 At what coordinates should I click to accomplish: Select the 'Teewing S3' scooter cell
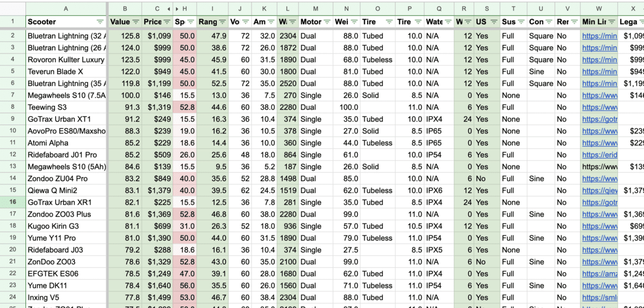click(x=66, y=107)
